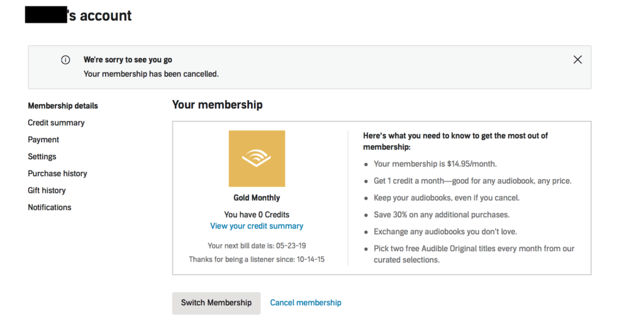Click the 'You have 0 Credits' text
This screenshot has width=644, height=326.
257,215
